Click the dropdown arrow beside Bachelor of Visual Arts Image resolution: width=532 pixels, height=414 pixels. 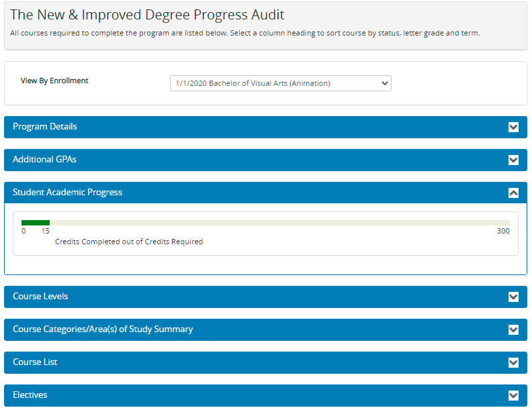click(x=384, y=83)
